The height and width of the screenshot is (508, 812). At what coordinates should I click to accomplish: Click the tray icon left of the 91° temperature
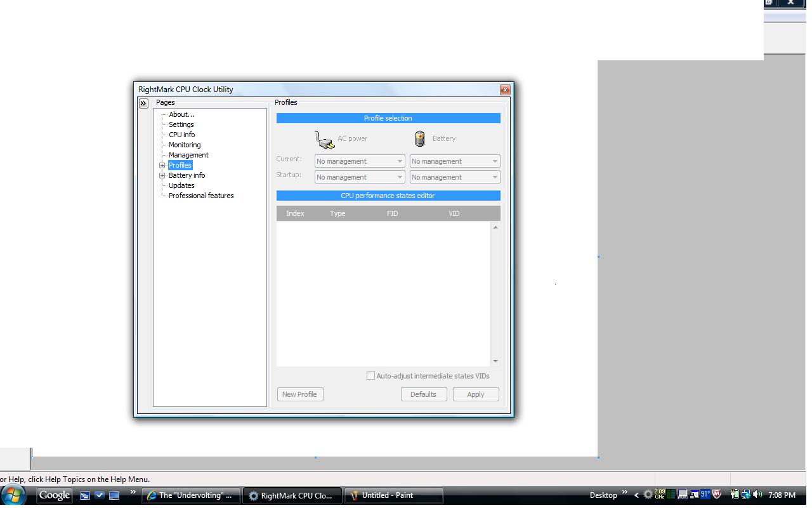tap(694, 494)
